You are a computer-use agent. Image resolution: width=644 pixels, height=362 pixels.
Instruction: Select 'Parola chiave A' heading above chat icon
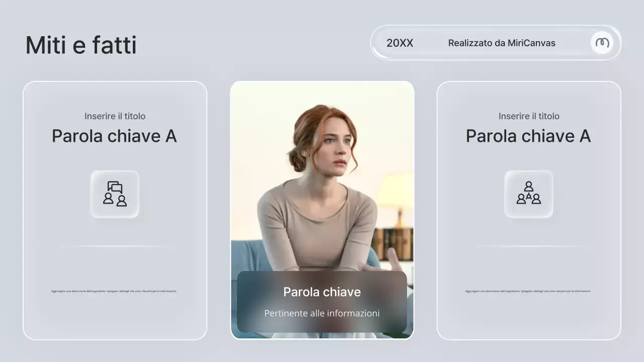click(114, 136)
